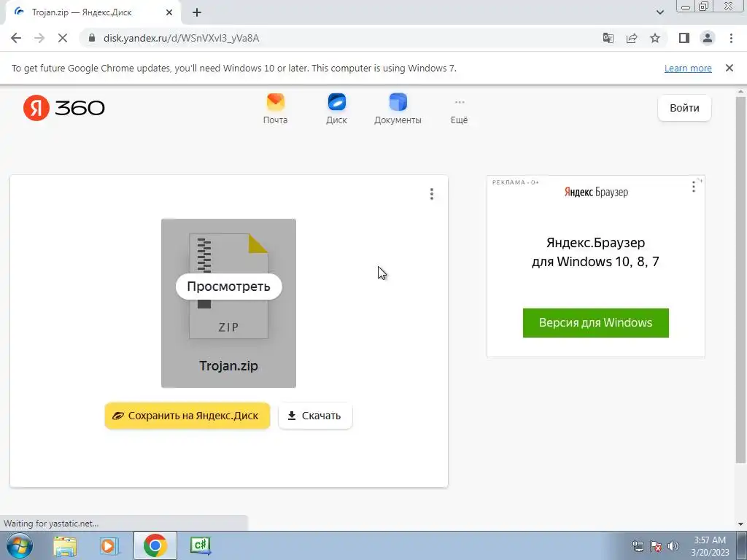The height and width of the screenshot is (560, 747).
Task: Expand the Ещё more services menu
Action: tap(460, 112)
